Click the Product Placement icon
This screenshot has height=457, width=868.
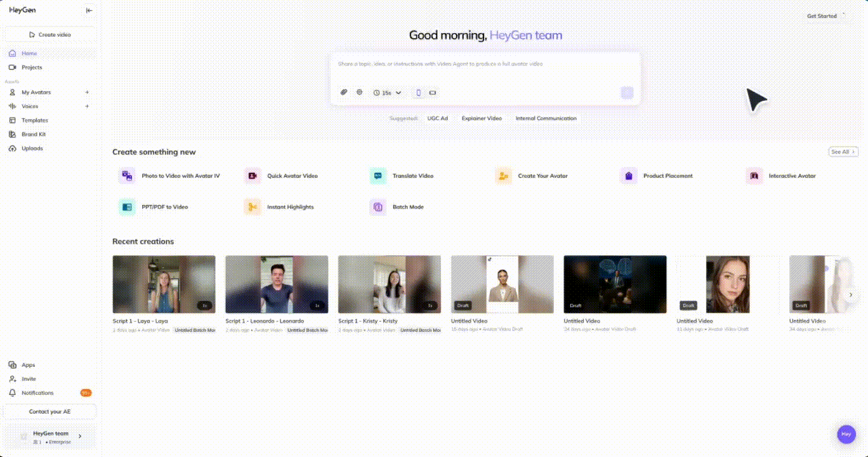tap(629, 176)
